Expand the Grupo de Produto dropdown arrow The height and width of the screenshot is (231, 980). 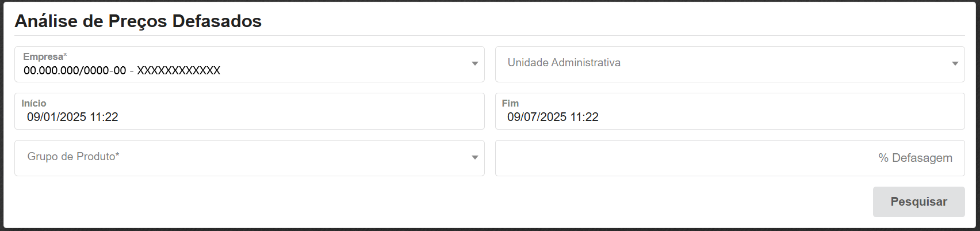(x=474, y=158)
